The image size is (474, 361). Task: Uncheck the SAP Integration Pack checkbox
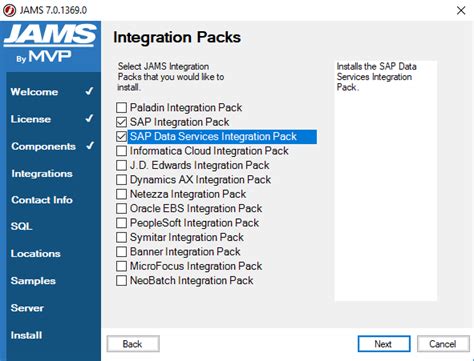(121, 122)
